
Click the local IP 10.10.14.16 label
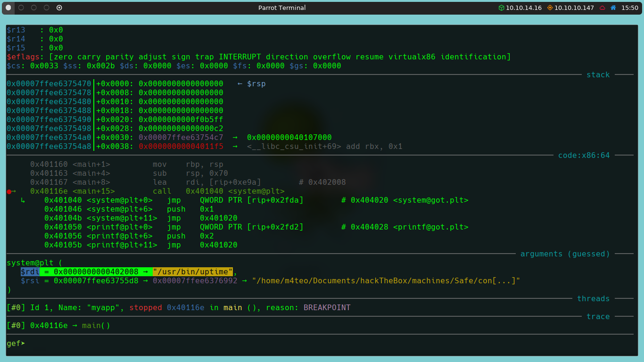(524, 8)
